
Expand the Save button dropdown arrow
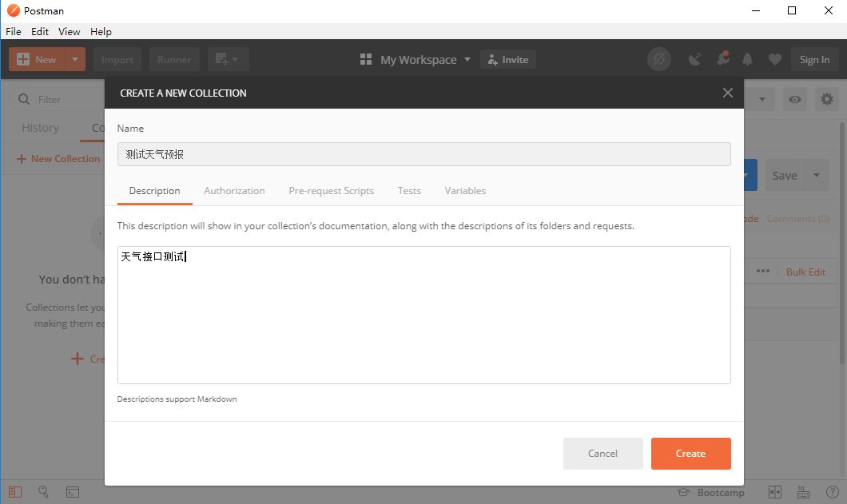click(x=817, y=176)
